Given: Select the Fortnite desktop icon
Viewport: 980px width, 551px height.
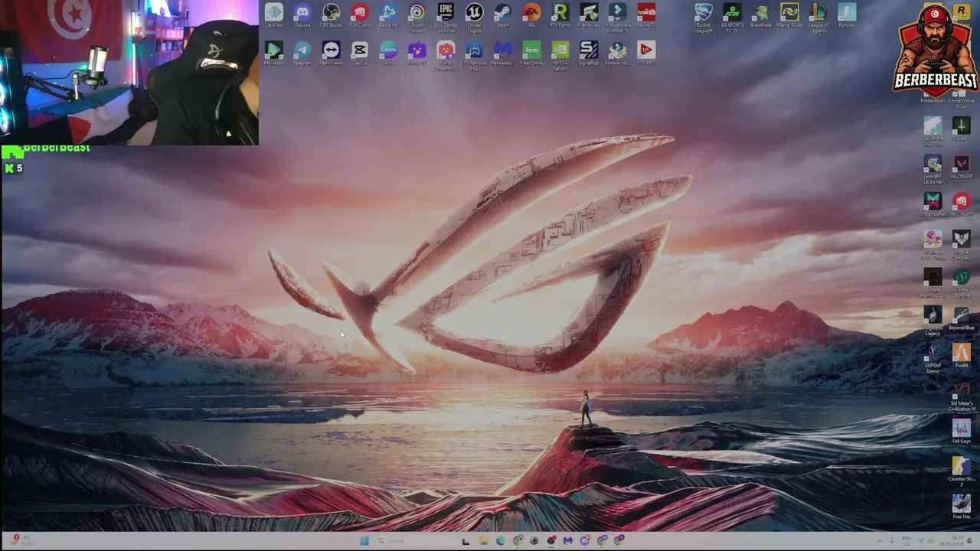Looking at the screenshot, I should click(x=847, y=15).
